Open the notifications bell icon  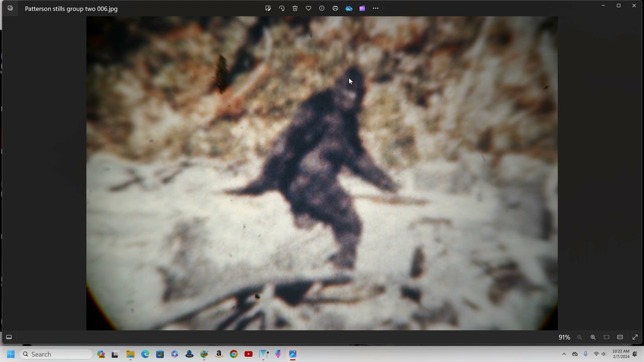point(635,354)
